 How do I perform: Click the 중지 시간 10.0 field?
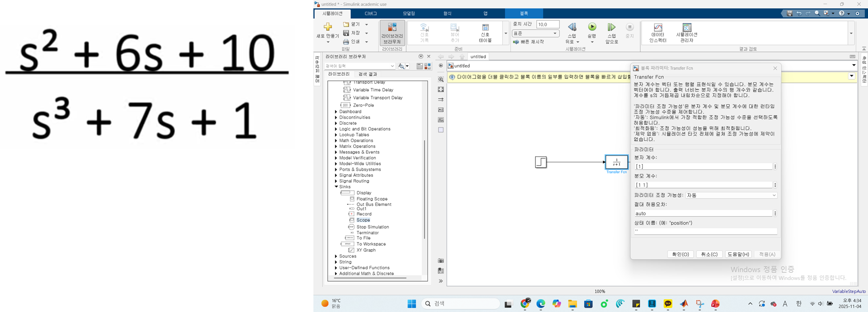[x=547, y=25]
